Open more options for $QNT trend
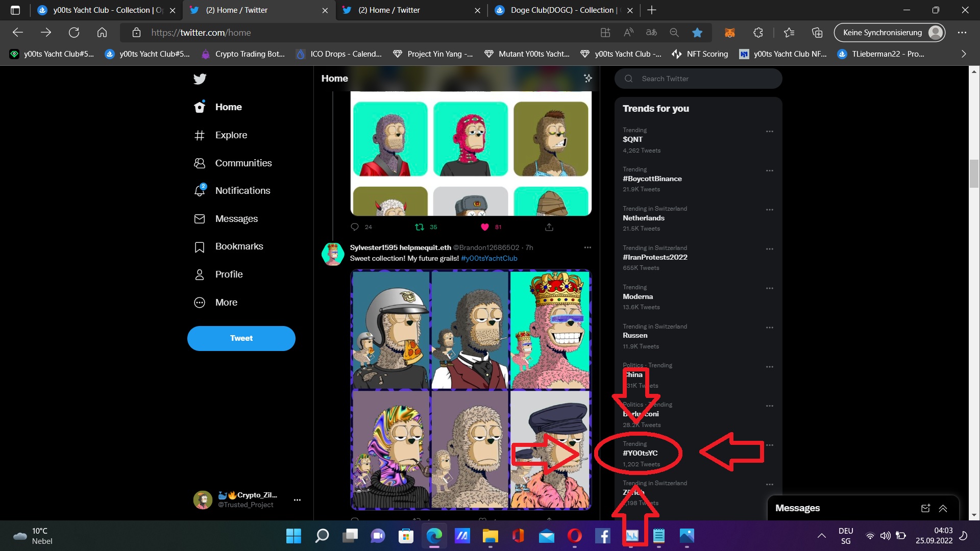980x551 pixels. click(x=770, y=132)
